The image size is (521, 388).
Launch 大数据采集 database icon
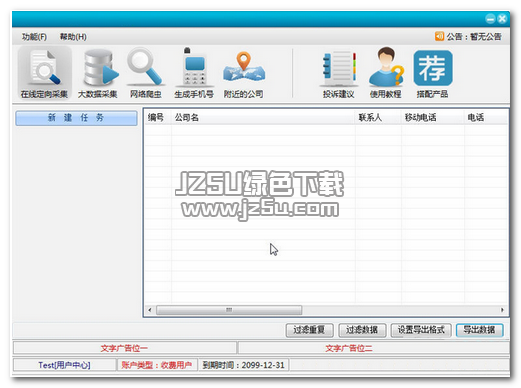(x=98, y=73)
